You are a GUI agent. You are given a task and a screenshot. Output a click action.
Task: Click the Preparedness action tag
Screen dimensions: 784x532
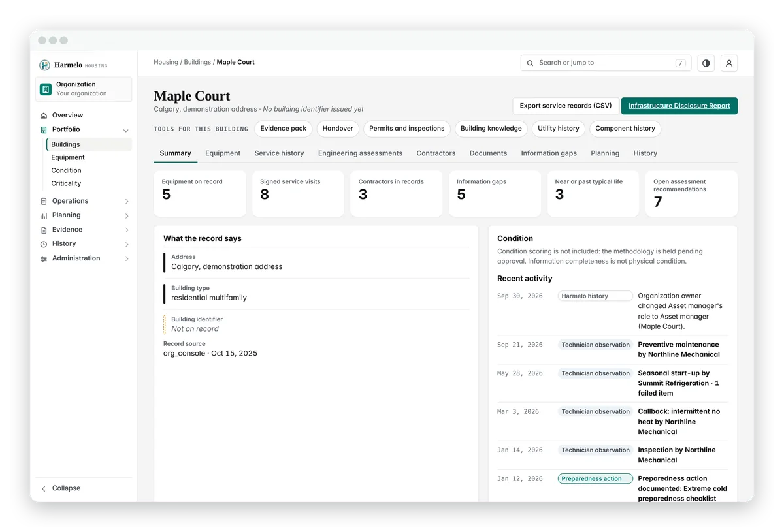[x=595, y=478]
